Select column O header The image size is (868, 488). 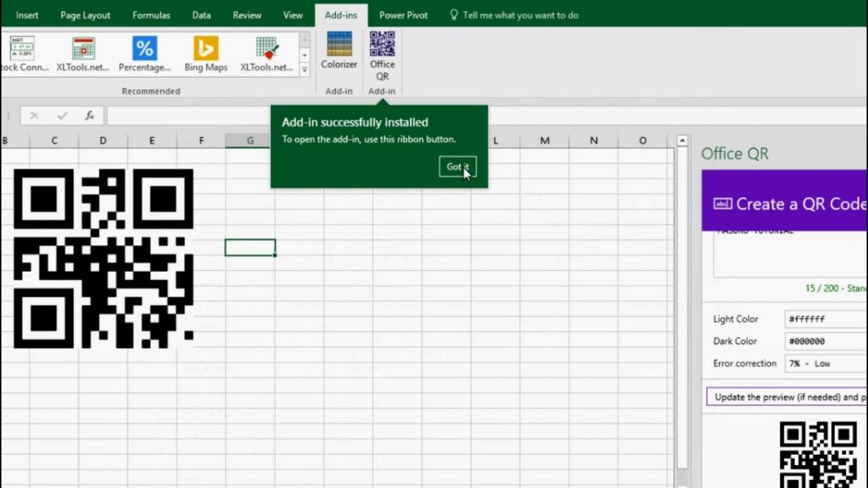point(643,140)
